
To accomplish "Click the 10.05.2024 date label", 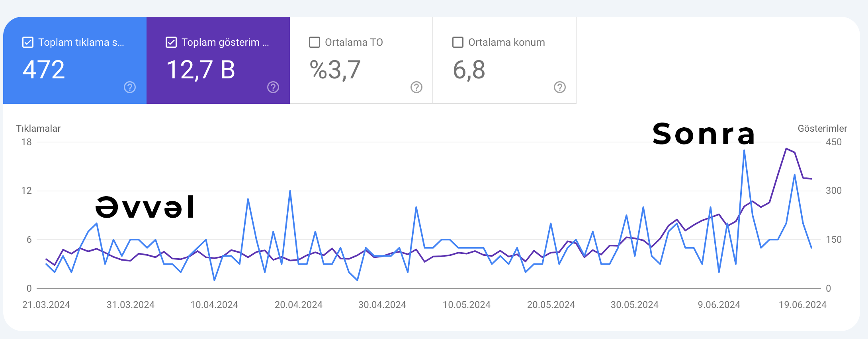I will 467,305.
